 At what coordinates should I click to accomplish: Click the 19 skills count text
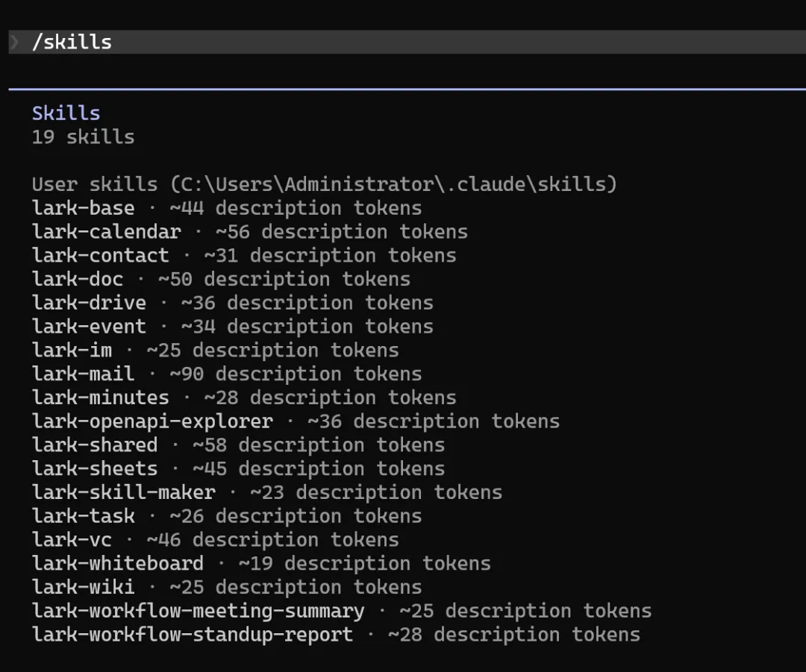click(x=83, y=137)
